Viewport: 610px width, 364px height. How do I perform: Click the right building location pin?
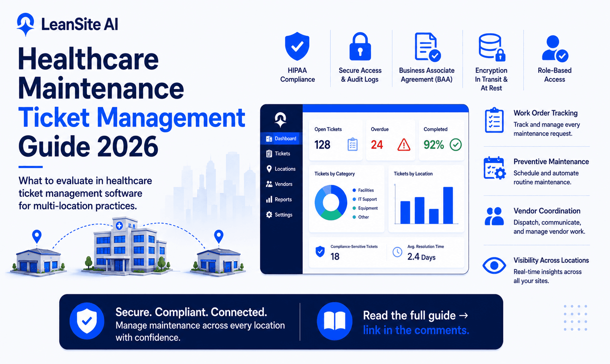coord(219,237)
